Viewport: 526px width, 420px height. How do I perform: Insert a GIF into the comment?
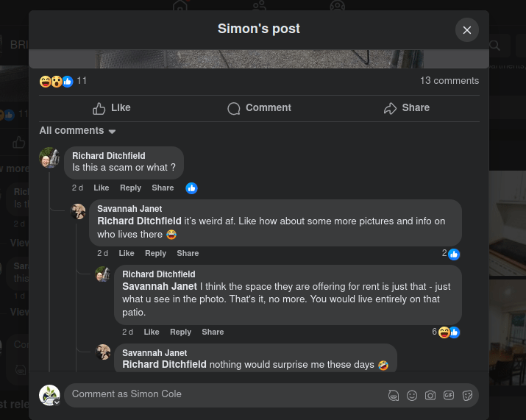449,396
